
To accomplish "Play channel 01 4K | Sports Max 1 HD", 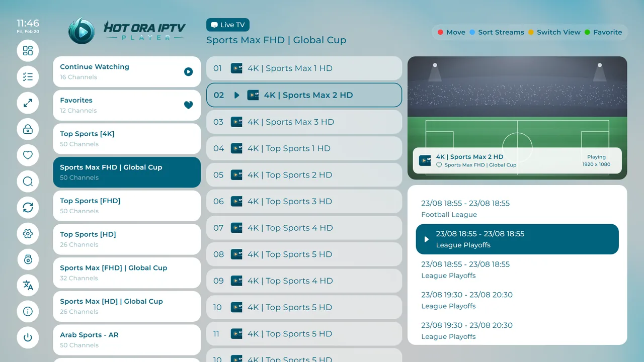I will click(x=304, y=68).
